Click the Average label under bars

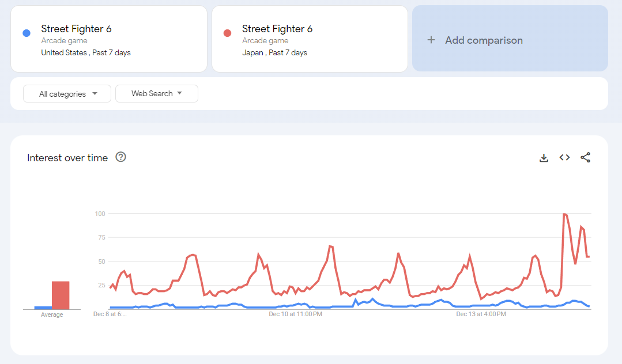tap(52, 314)
